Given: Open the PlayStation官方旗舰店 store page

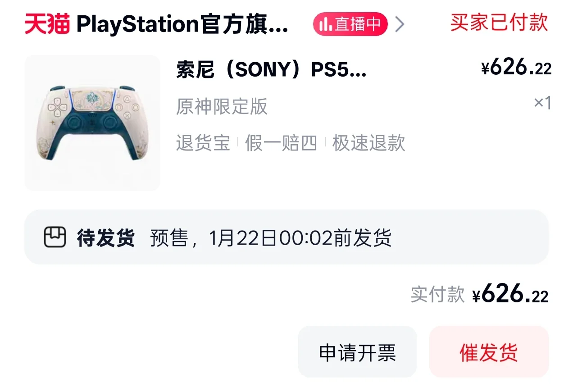Looking at the screenshot, I should (x=182, y=24).
